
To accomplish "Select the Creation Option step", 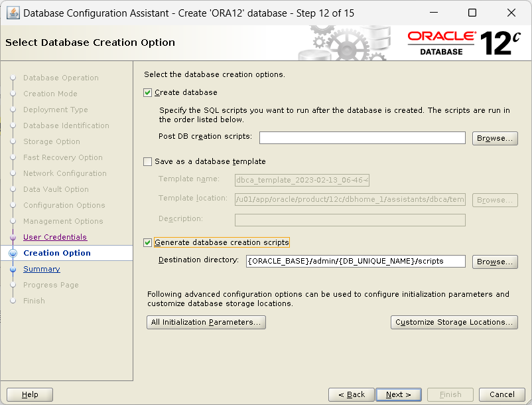I will [x=57, y=253].
